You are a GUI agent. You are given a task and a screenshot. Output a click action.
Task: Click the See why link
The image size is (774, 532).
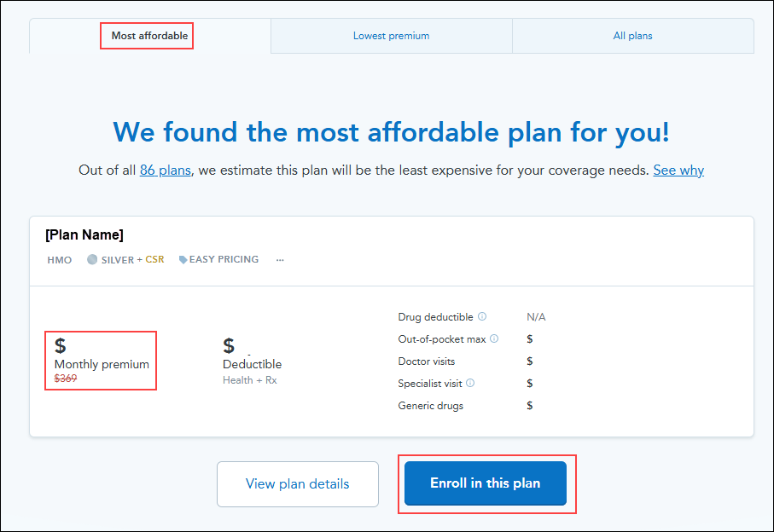pos(678,171)
